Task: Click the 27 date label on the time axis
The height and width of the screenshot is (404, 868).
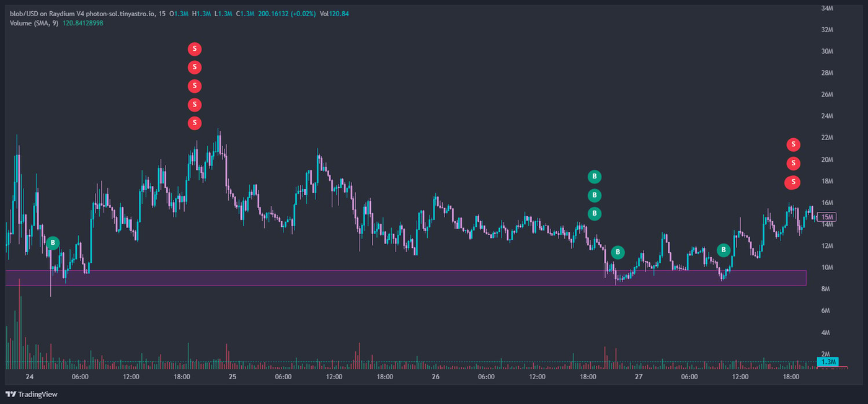Action: coord(639,377)
